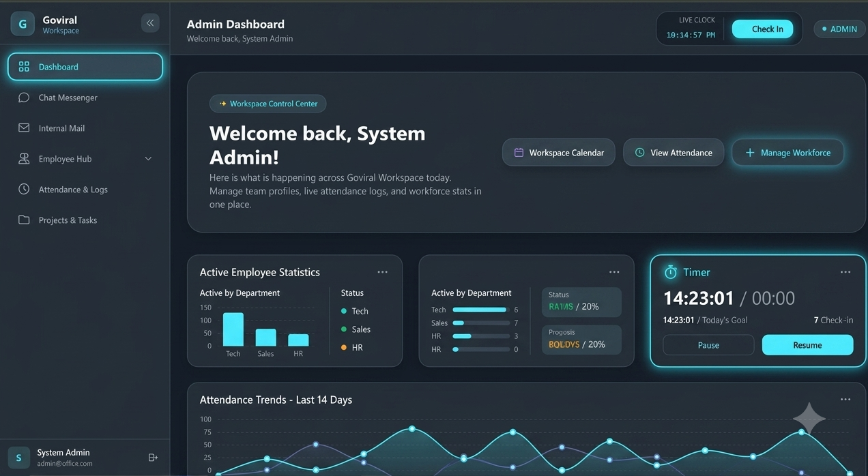Image resolution: width=868 pixels, height=476 pixels.
Task: Click the 7 Check-in text
Action: click(x=833, y=320)
